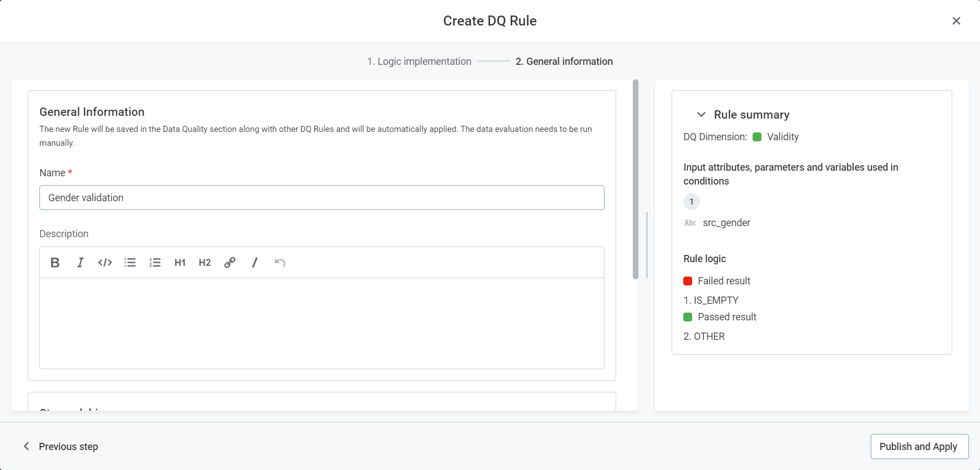Go to Logic implementation step

[x=419, y=62]
